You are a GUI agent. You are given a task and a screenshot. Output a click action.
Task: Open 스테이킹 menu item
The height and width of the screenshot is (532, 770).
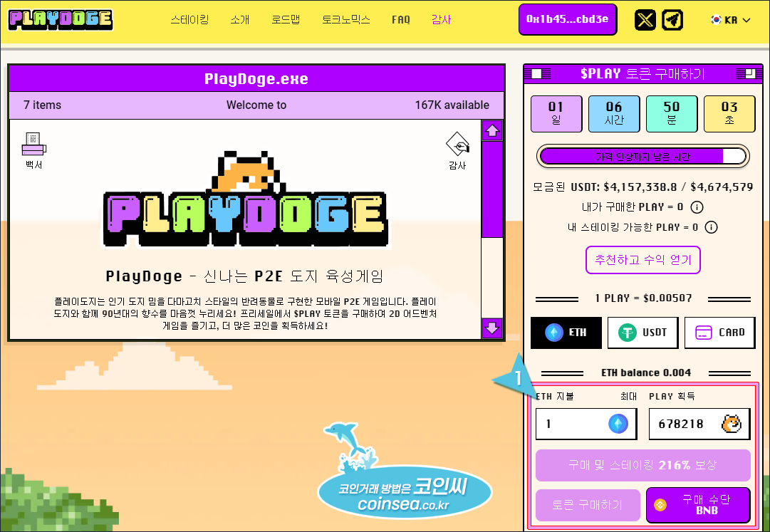click(189, 20)
